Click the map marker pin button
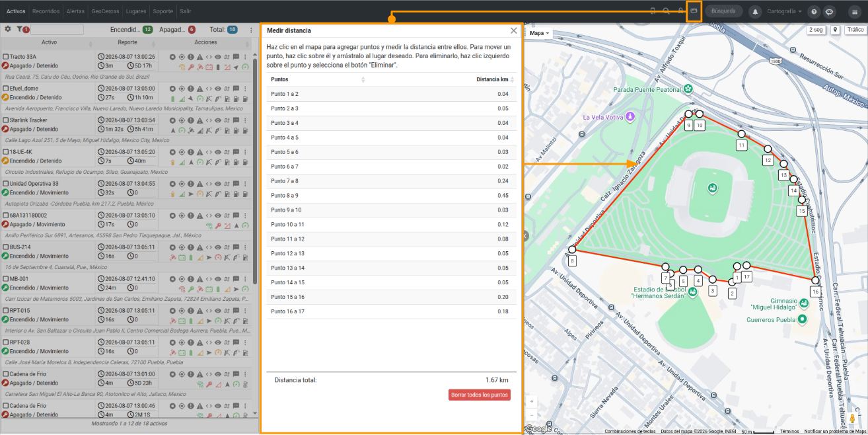This screenshot has width=868, height=435. tap(835, 30)
